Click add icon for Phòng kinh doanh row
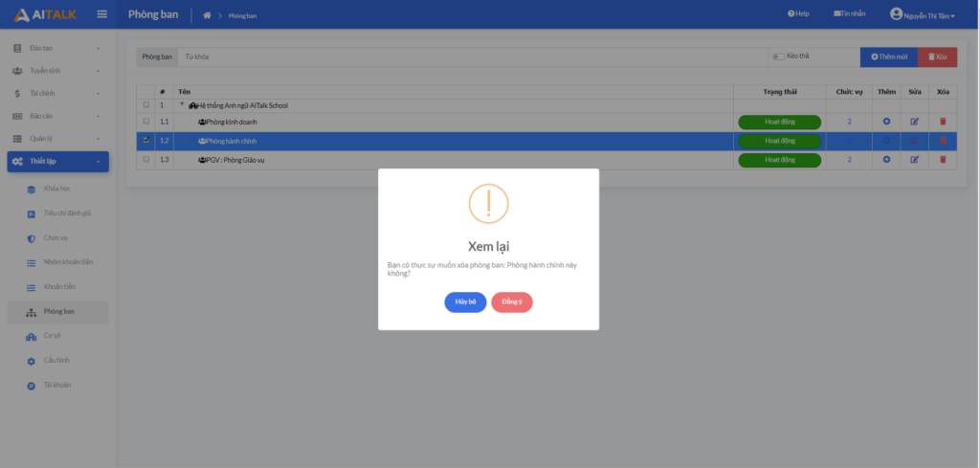Viewport: 980px width, 468px height. pos(886,122)
